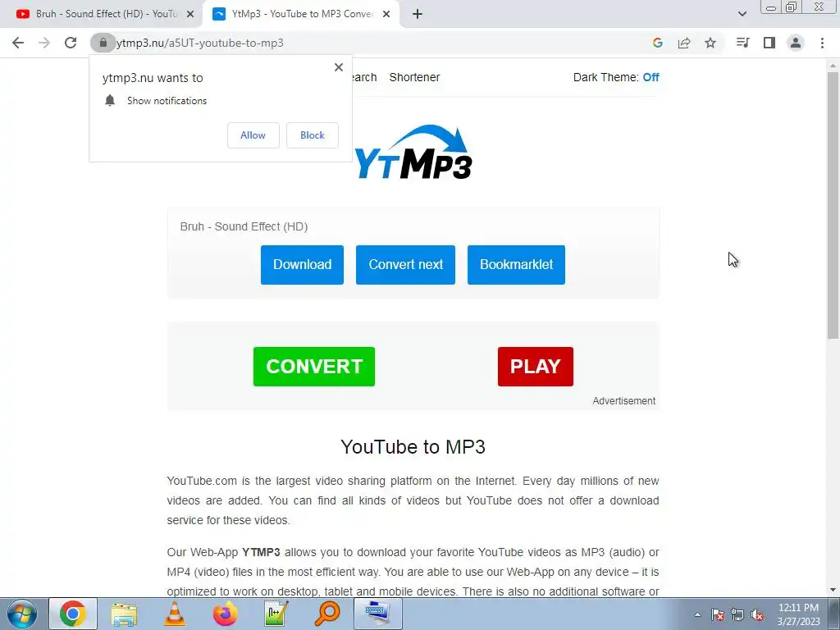Click the forward navigation arrow

click(44, 43)
